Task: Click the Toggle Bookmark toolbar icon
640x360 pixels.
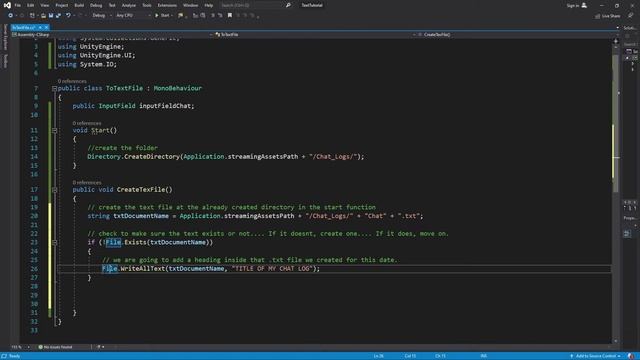Action: [x=230, y=16]
